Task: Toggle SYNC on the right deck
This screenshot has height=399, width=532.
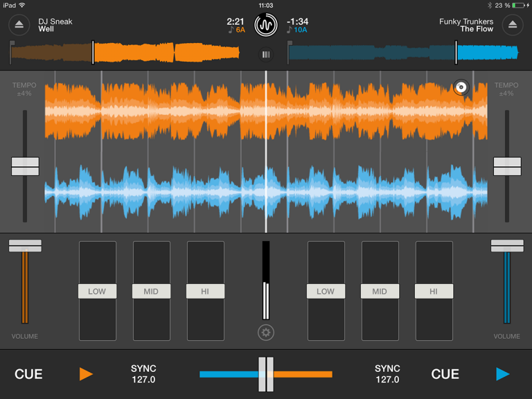Action: pos(387,374)
